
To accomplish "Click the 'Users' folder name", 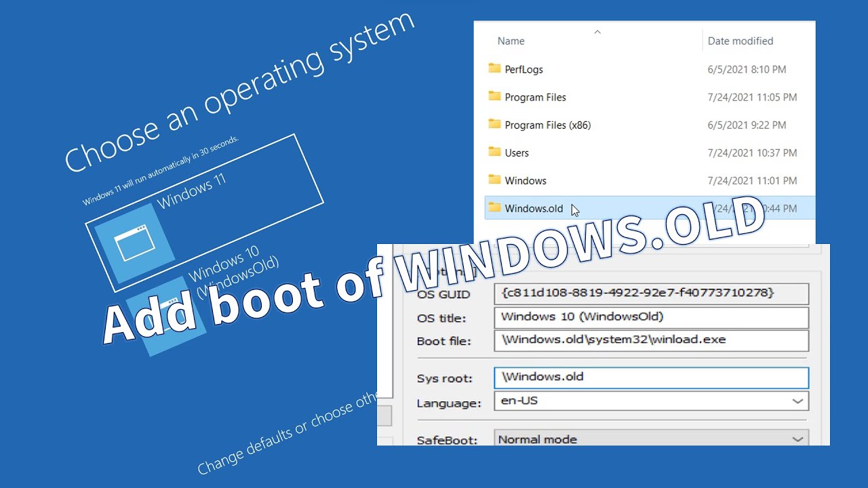I will tap(516, 152).
